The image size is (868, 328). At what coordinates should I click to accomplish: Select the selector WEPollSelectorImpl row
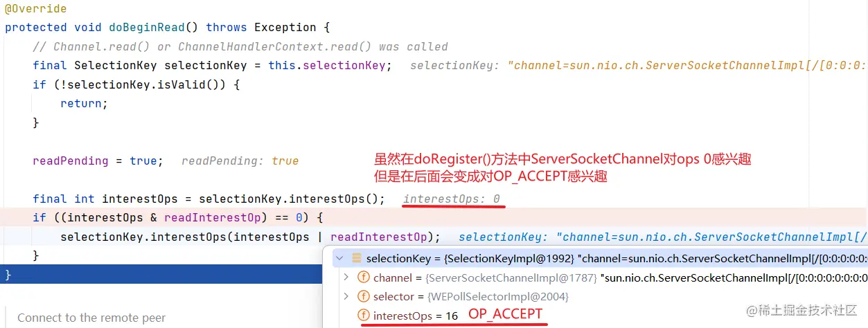tap(471, 296)
